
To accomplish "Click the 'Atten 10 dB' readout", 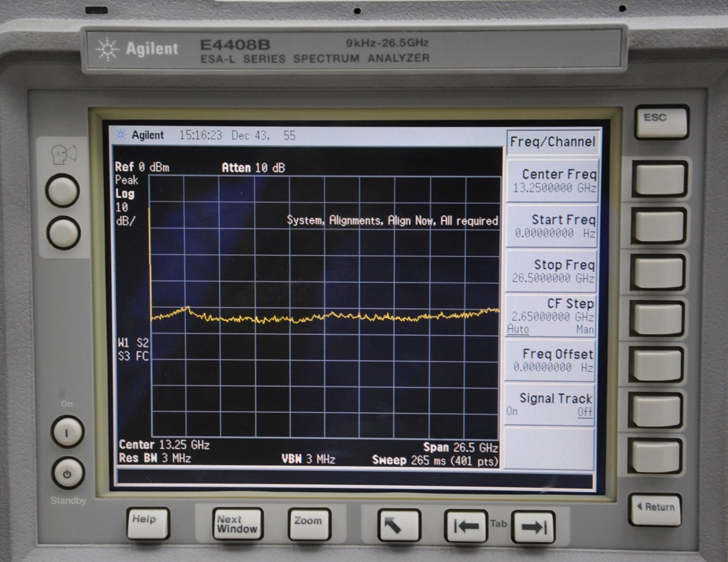I will [253, 168].
